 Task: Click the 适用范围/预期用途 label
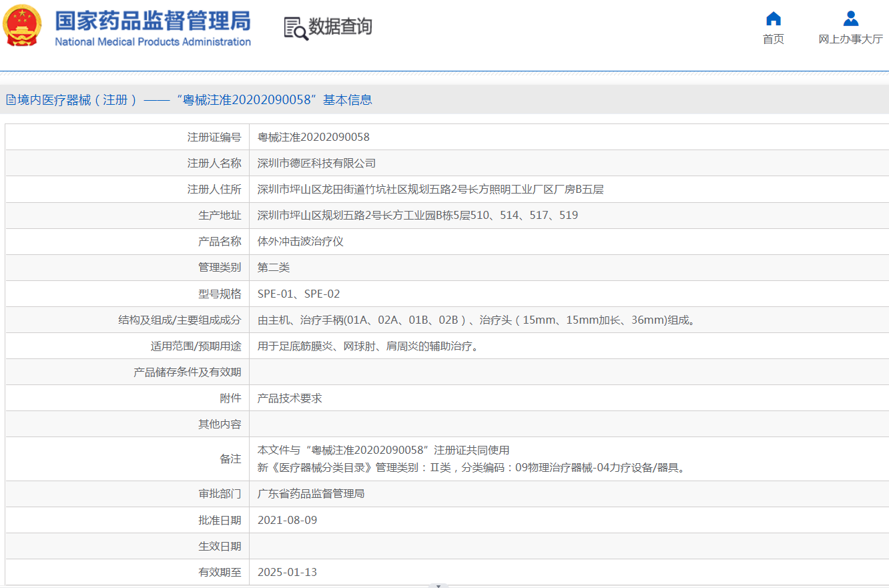pyautogui.click(x=196, y=346)
